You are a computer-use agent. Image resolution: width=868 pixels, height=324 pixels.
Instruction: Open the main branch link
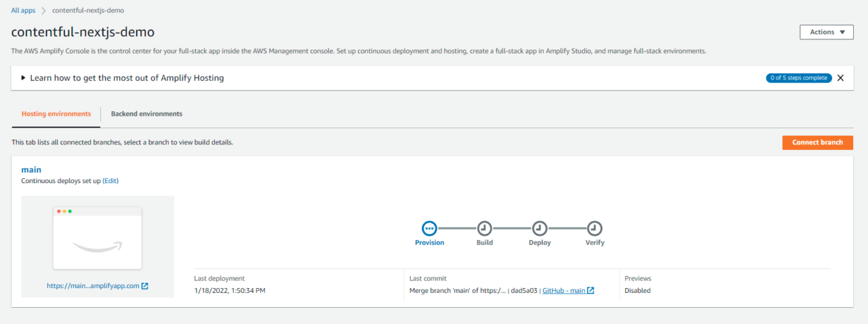[31, 169]
